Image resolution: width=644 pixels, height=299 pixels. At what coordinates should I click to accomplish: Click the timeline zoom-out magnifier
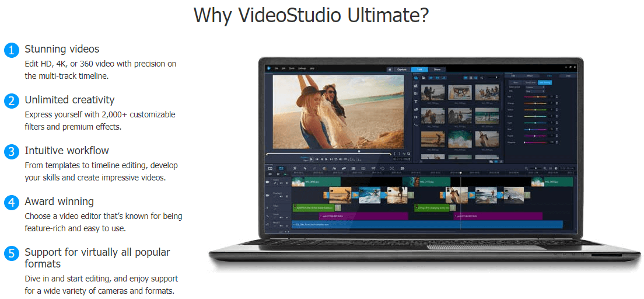(527, 168)
